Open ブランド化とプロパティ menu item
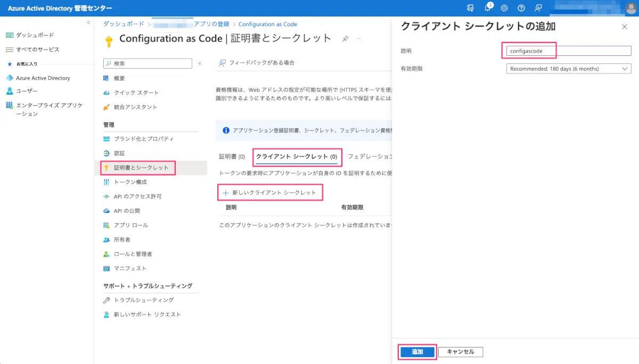This screenshot has height=364, width=639. click(144, 139)
